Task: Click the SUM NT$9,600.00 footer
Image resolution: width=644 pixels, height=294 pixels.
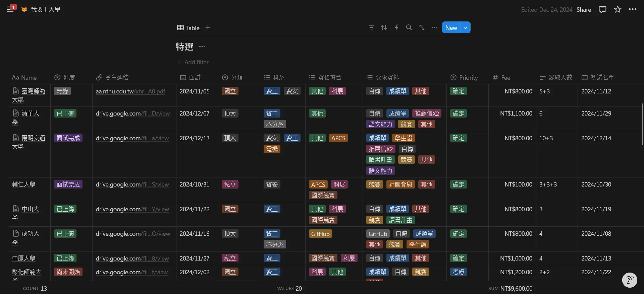Action: tap(511, 288)
